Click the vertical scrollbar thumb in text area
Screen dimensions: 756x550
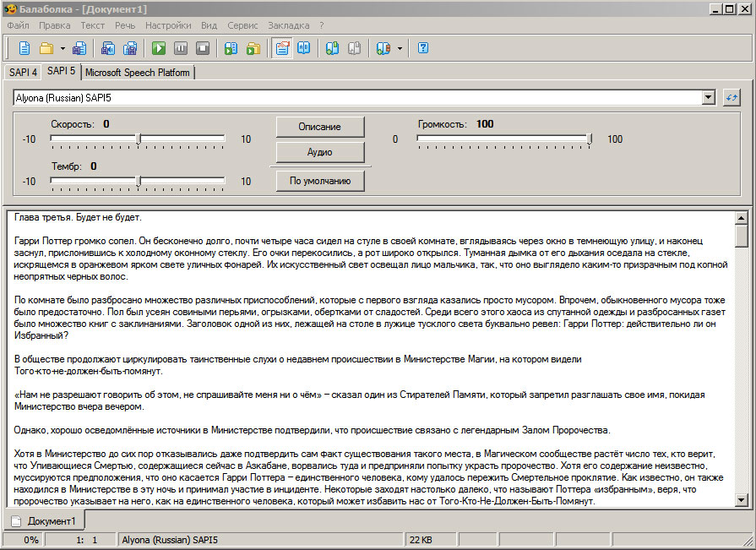[742, 237]
